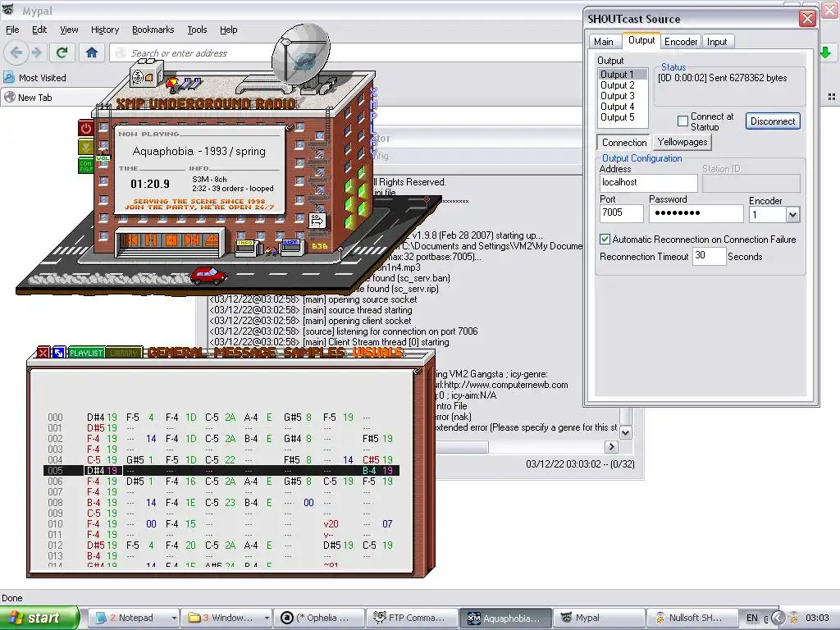Click the red power button on XMPlay
840x630 pixels.
[85, 128]
